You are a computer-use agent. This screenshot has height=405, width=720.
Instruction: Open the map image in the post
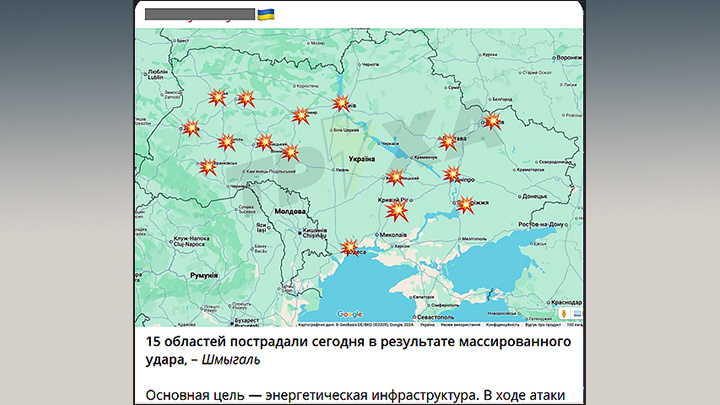click(x=359, y=178)
